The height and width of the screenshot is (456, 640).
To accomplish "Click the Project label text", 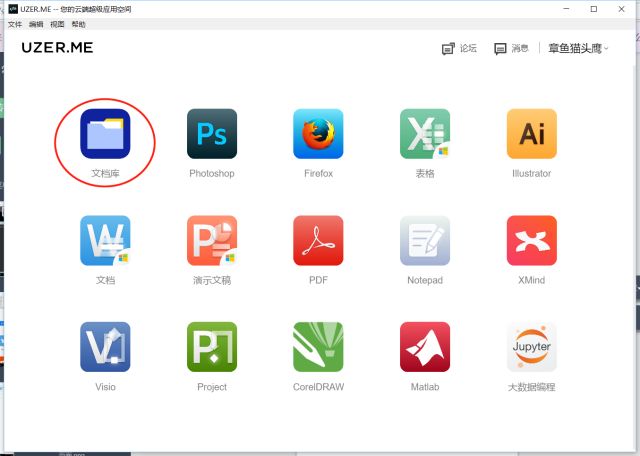I will (x=212, y=387).
